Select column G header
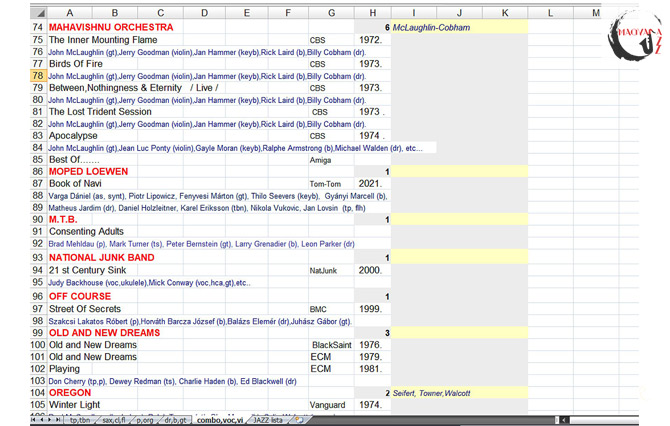 click(x=331, y=13)
